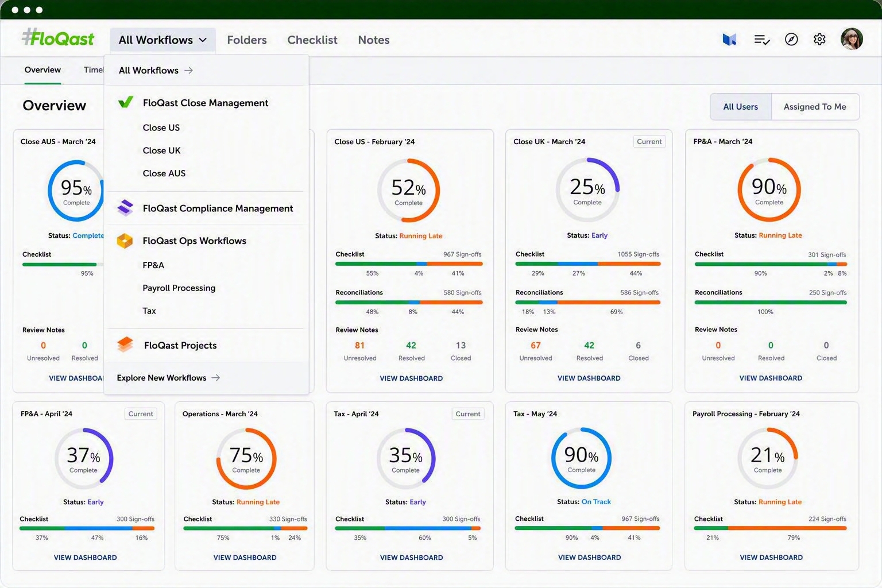Click the 95% progress ring for Close AUS
Viewport: 882px width, 588px height.
76,191
